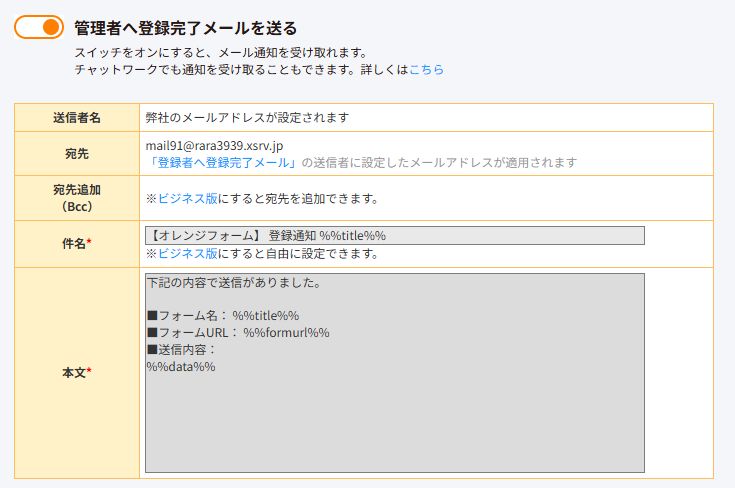This screenshot has height=488, width=735.
Task: Click the スイッチをオンにすると description line
Action: tap(221, 53)
